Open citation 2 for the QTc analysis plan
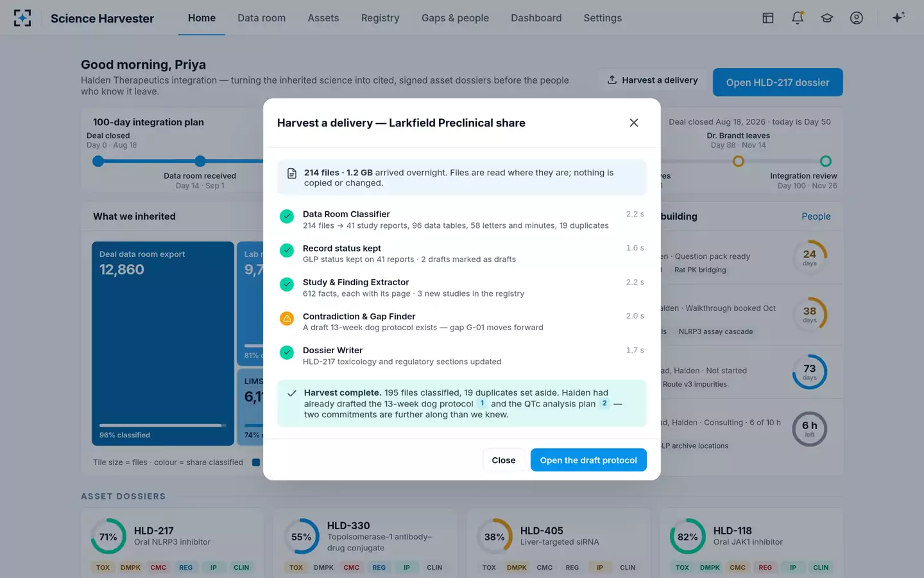The height and width of the screenshot is (578, 924). coord(604,403)
